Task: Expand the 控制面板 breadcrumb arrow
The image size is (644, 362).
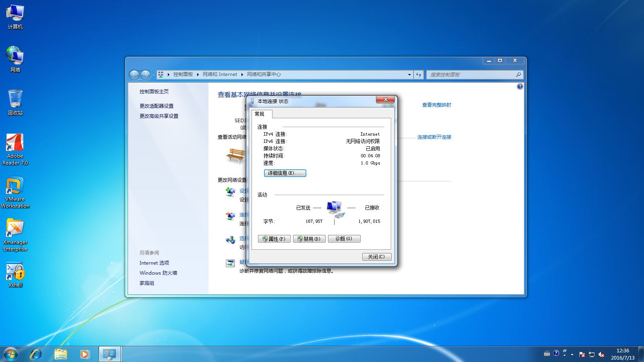Action: (x=198, y=74)
